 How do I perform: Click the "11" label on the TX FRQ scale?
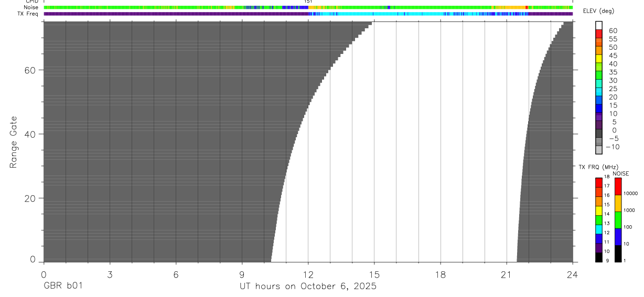pos(607,242)
